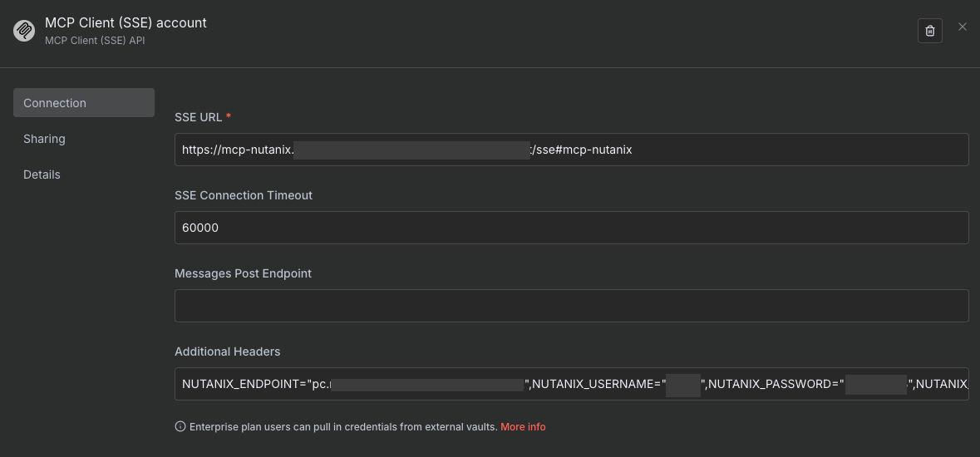Click the Messages Post Endpoint label
The image size is (980, 457).
point(243,273)
